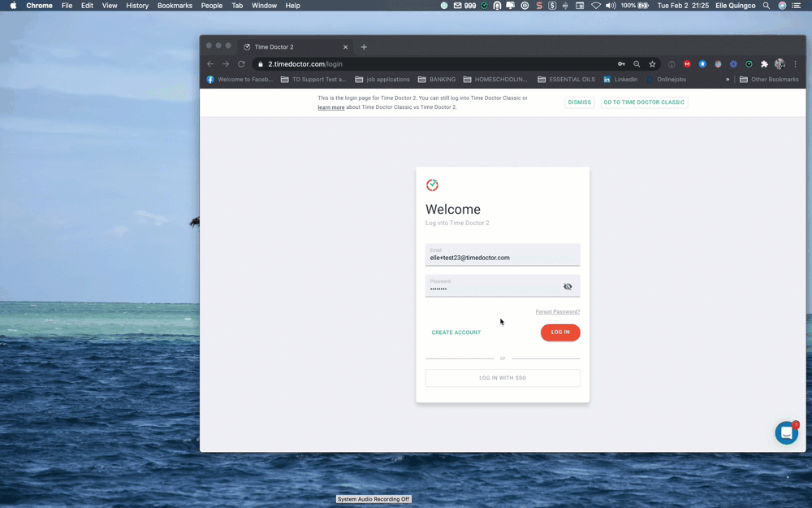This screenshot has width=812, height=508.
Task: Click Elle Quingco user name in menu bar
Action: tap(736, 6)
